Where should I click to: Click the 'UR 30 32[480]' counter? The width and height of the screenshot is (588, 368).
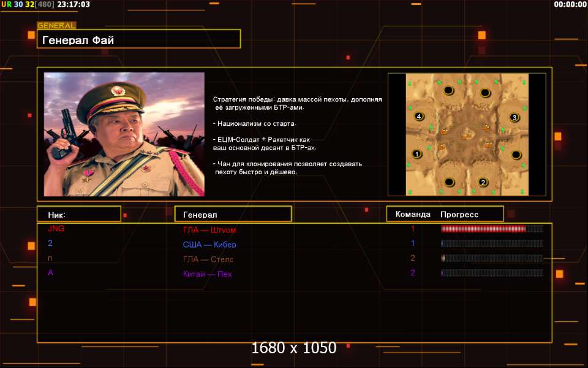pyautogui.click(x=28, y=4)
